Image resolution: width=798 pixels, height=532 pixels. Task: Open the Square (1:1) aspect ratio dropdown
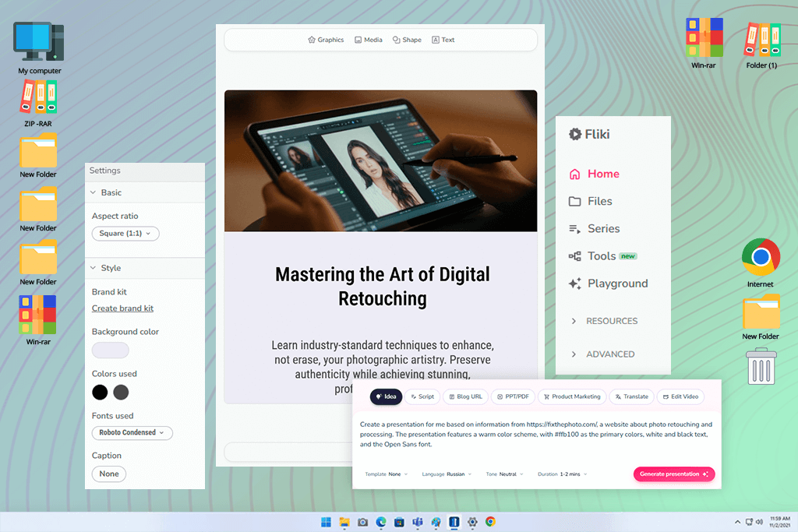pos(125,234)
